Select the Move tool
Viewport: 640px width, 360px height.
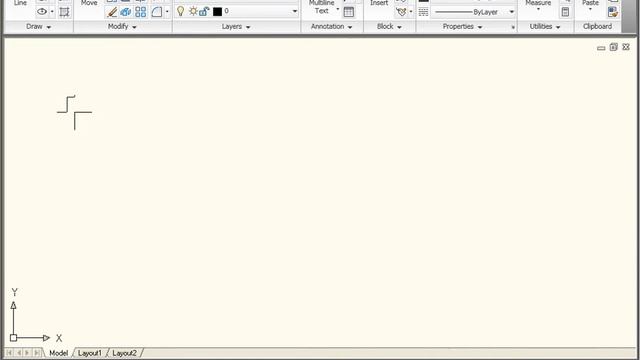(x=89, y=3)
